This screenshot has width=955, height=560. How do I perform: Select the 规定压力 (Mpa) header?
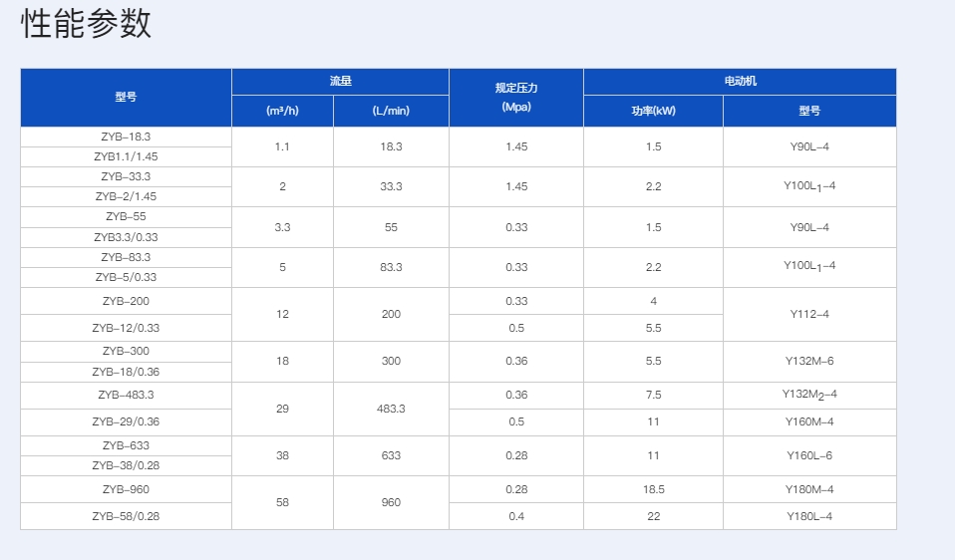[x=516, y=98]
